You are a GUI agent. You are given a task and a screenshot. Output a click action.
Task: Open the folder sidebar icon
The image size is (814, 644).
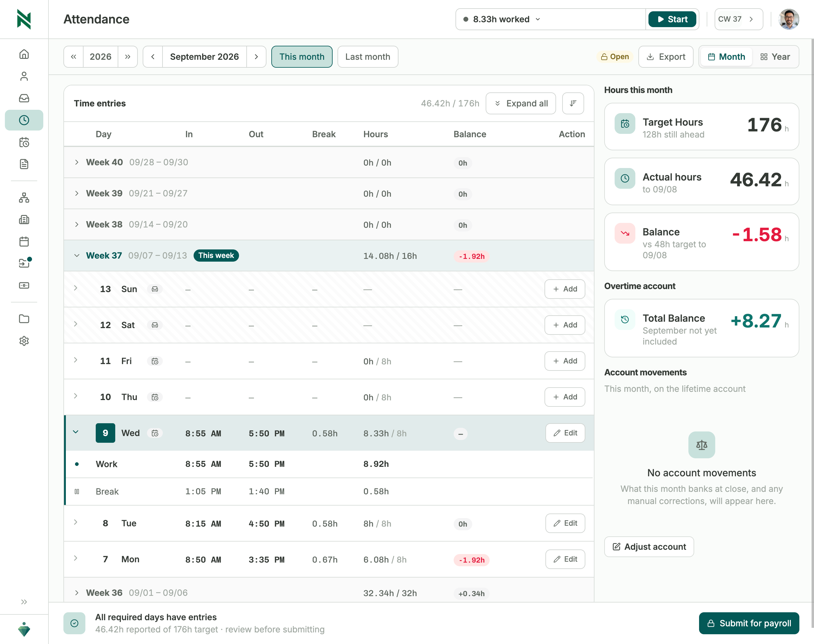click(x=24, y=319)
